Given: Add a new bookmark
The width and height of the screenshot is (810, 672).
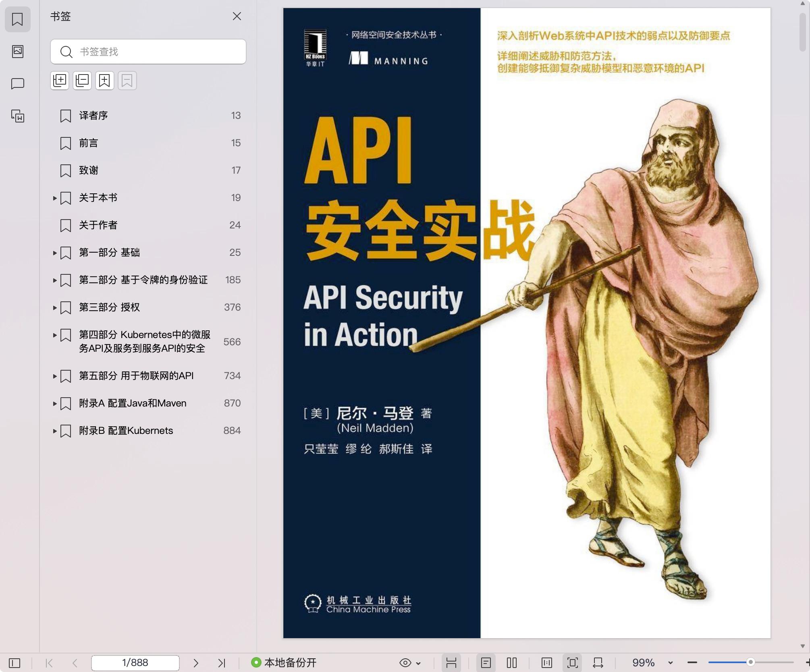Looking at the screenshot, I should coord(105,81).
